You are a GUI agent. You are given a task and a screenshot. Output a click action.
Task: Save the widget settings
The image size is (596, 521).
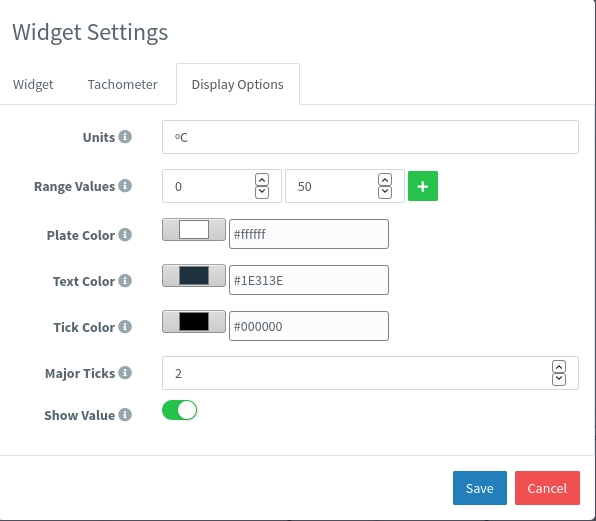(480, 488)
